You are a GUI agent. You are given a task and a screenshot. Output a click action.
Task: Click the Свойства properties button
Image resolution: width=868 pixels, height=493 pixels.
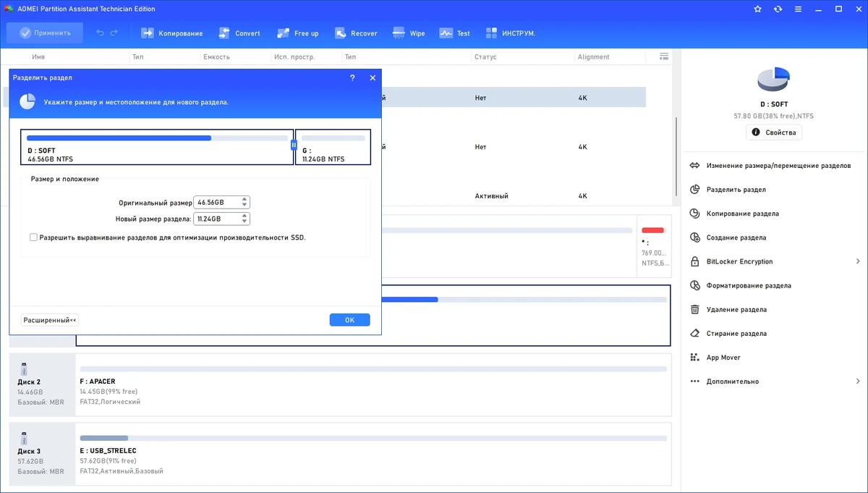tap(774, 132)
